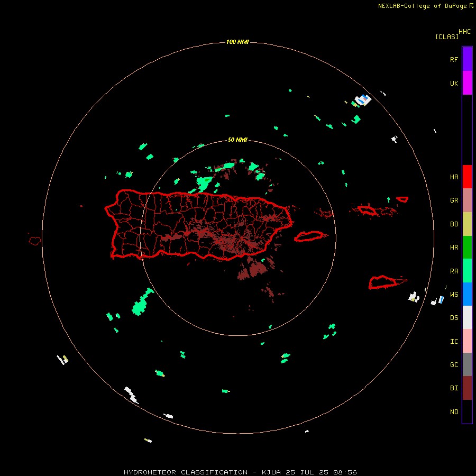476x476 pixels.
Task: Click the RA legend label
Action: click(x=454, y=271)
